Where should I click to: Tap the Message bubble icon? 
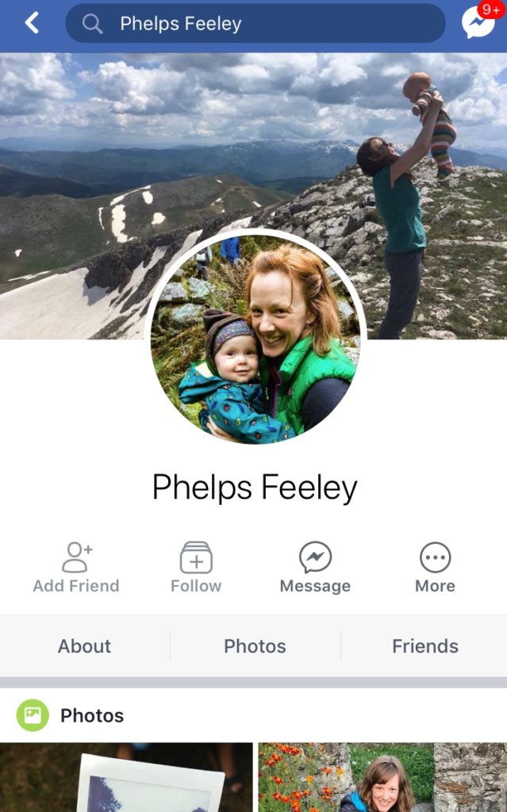315,557
